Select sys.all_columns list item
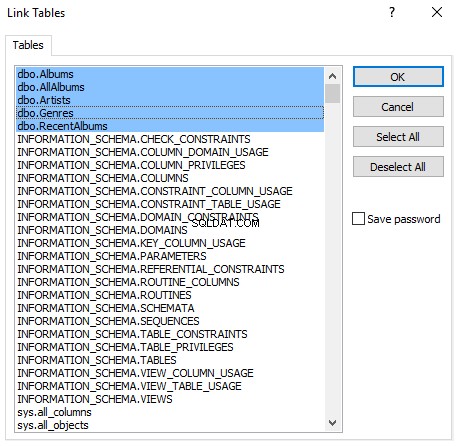The height and width of the screenshot is (446, 459). point(170,412)
